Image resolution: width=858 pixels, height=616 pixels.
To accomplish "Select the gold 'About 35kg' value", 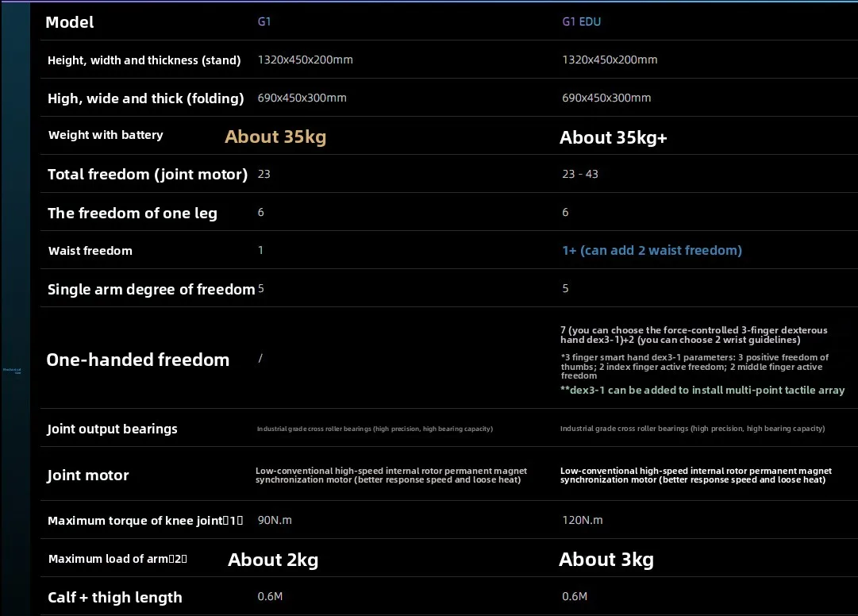I will tap(275, 137).
